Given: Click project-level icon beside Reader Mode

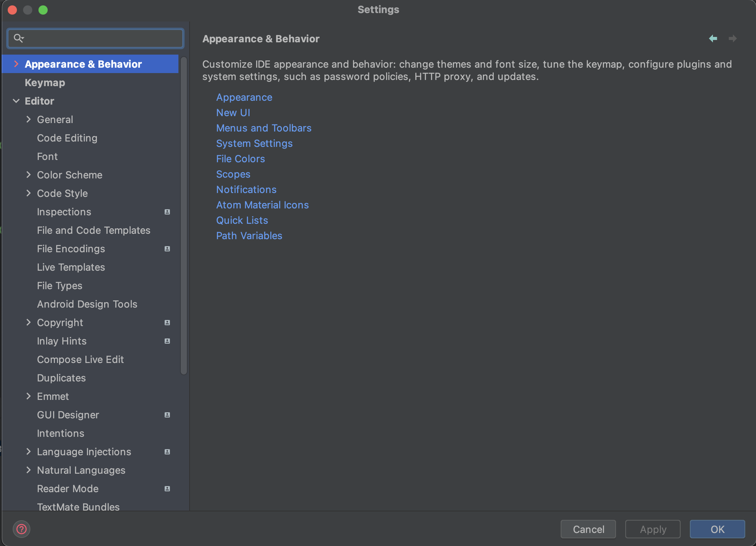Looking at the screenshot, I should pos(167,489).
